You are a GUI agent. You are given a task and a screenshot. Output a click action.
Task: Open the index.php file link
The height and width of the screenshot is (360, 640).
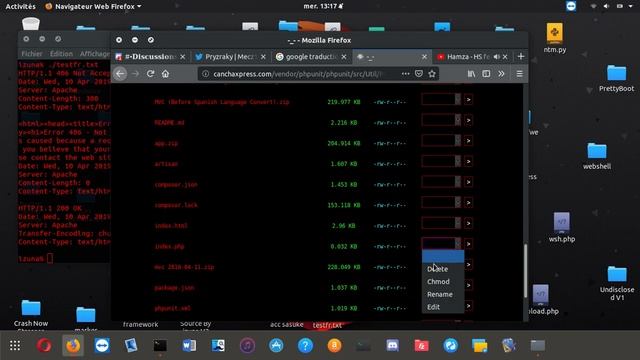[169, 246]
